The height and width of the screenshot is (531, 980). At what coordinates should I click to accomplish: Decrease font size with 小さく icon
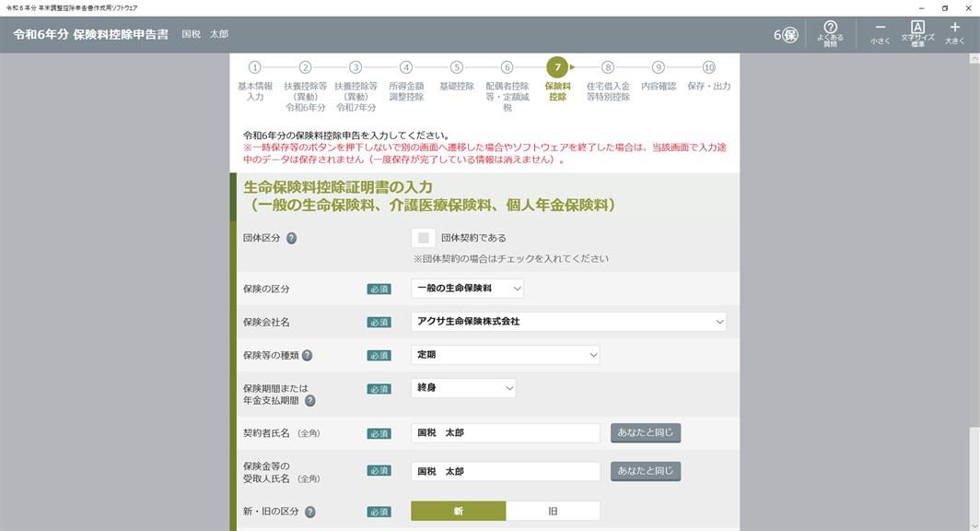880,34
